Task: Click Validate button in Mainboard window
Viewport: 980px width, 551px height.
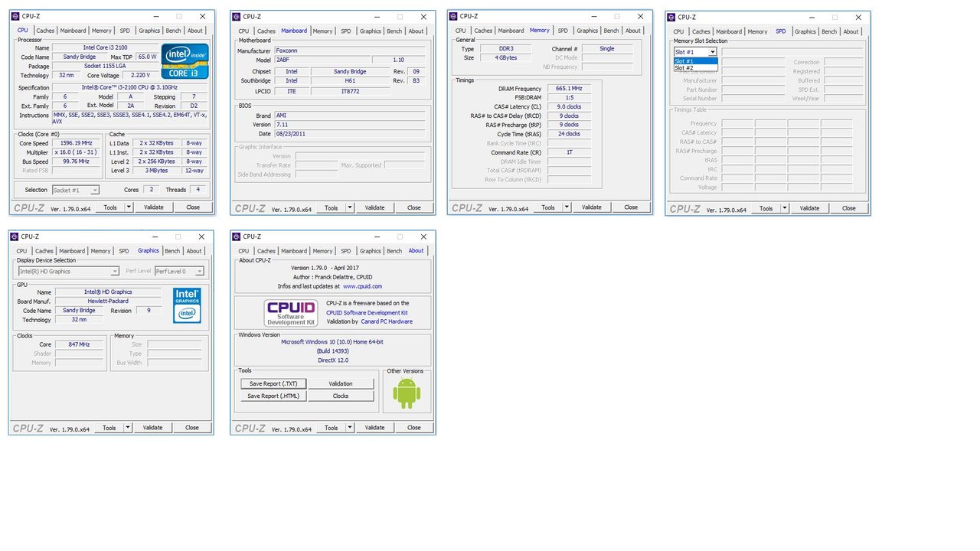Action: 374,207
